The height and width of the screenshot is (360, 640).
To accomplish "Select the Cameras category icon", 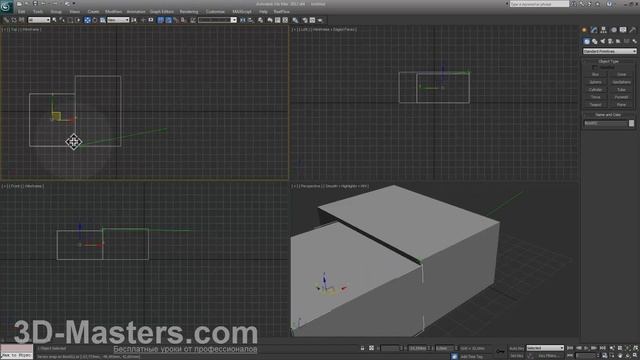I will pos(611,41).
